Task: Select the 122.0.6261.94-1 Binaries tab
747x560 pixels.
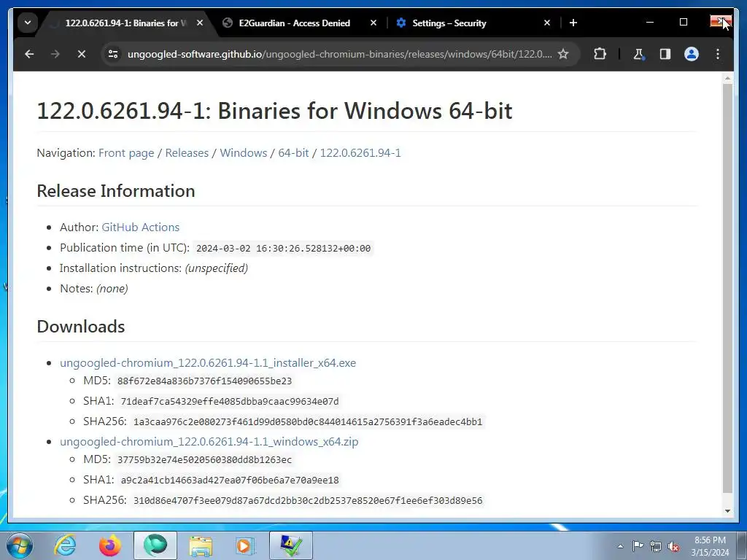Action: pyautogui.click(x=125, y=23)
